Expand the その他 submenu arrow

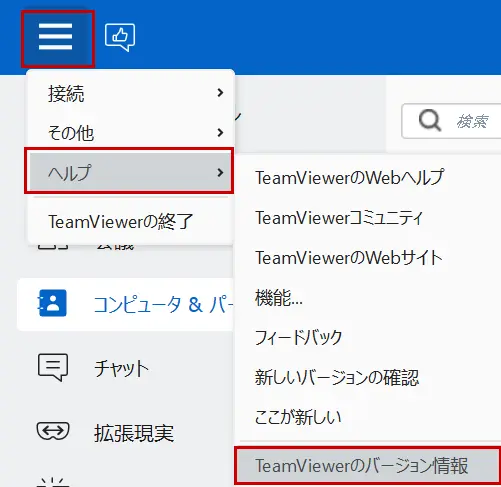(220, 132)
